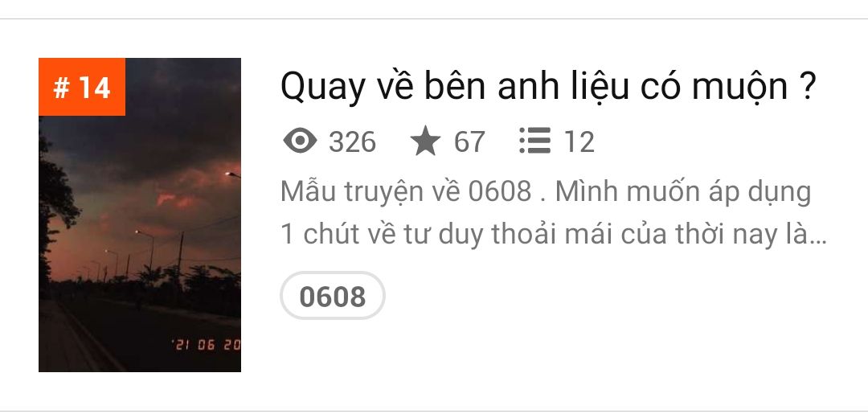Click the 12 chapters count

pos(579,141)
